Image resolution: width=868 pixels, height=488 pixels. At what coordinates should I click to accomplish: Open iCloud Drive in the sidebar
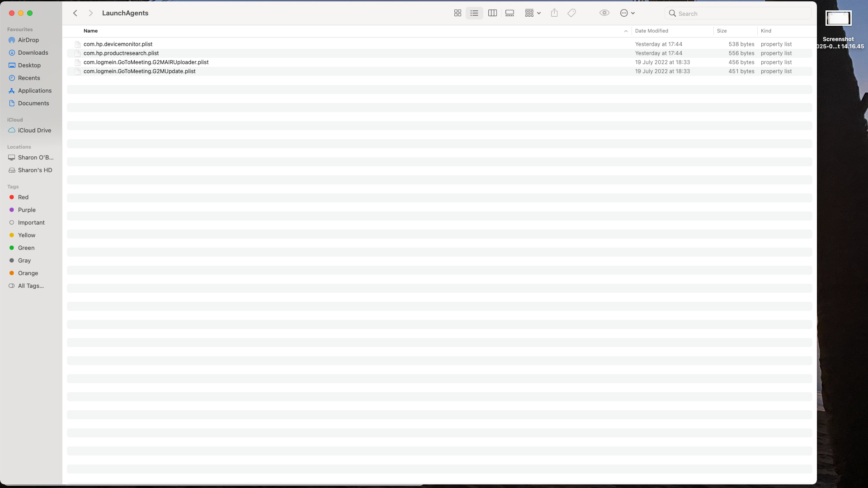[x=34, y=130]
